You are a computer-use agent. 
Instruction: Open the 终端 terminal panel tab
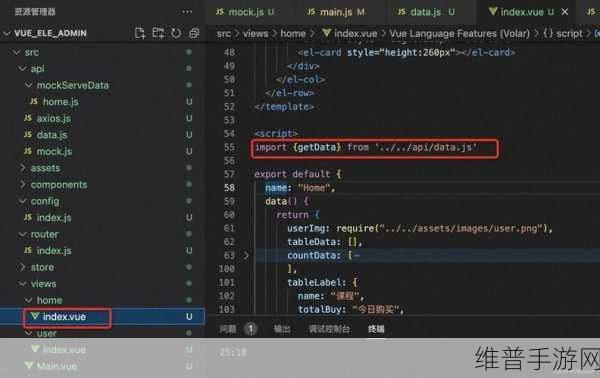coord(376,329)
